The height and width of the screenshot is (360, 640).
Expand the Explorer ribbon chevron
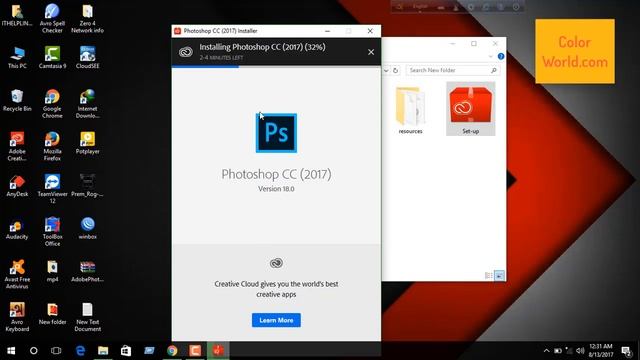tap(491, 56)
